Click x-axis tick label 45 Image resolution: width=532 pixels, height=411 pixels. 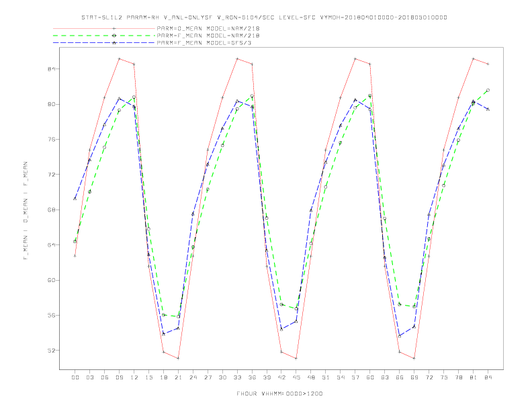click(x=296, y=377)
